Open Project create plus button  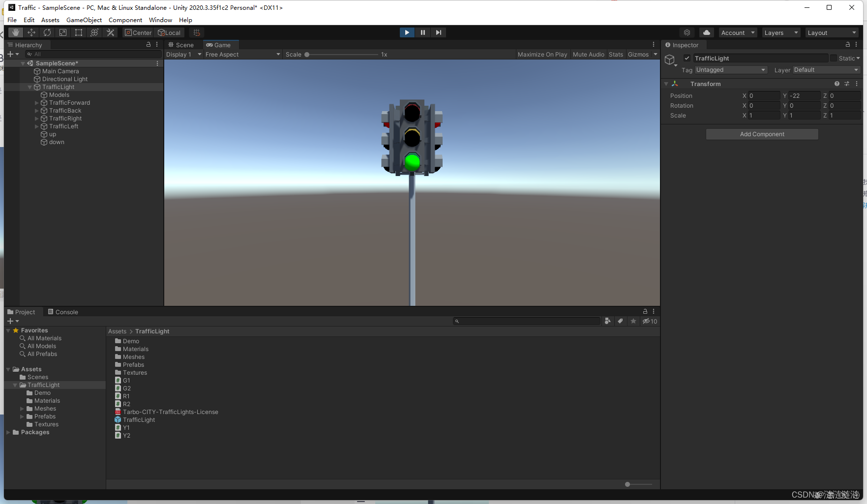(13, 321)
